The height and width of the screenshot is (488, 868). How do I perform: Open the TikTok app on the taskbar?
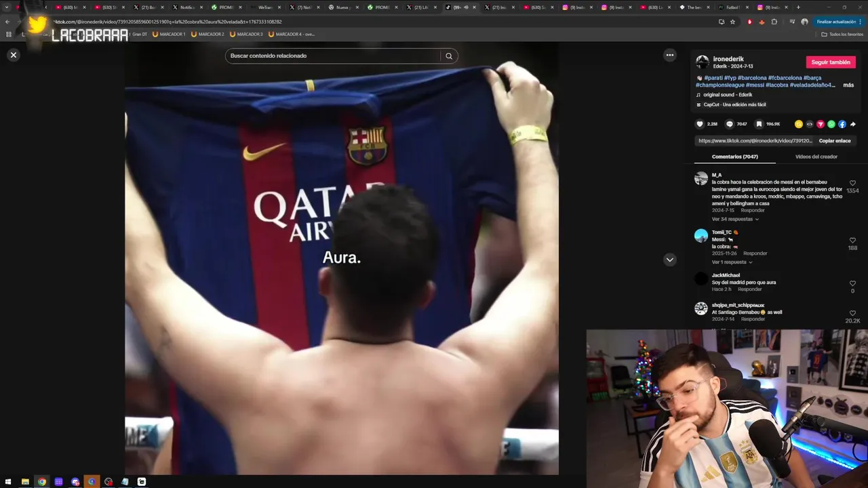142,482
